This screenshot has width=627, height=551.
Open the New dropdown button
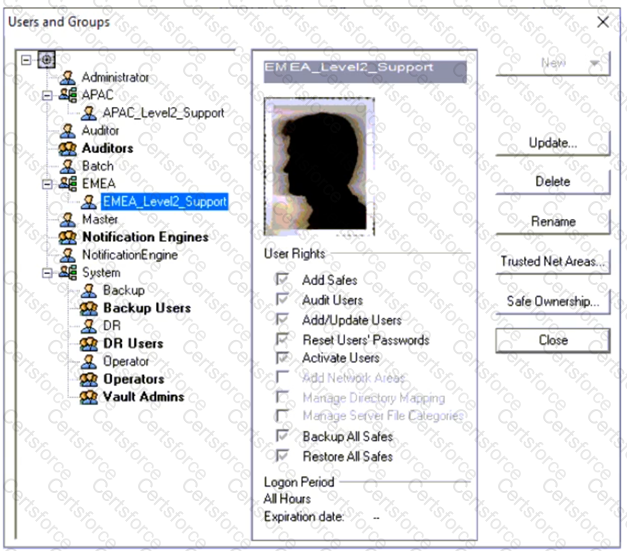pos(553,63)
